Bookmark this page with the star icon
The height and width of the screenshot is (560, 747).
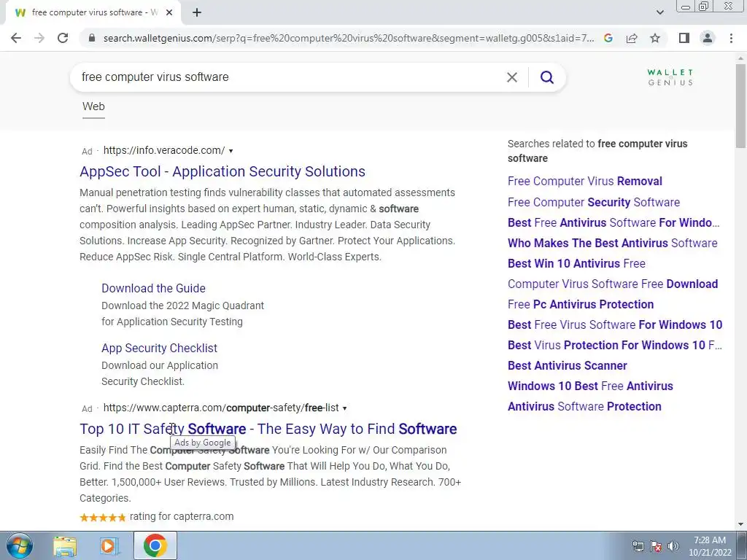[x=655, y=38]
